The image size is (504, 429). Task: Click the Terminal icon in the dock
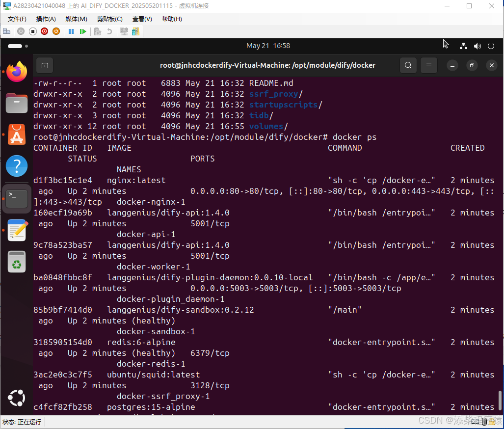click(17, 198)
